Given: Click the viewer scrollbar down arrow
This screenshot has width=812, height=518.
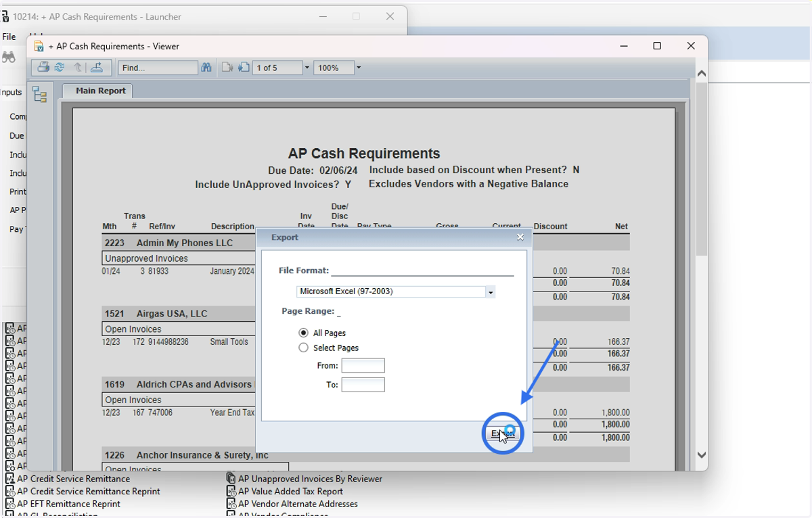Looking at the screenshot, I should [x=702, y=455].
